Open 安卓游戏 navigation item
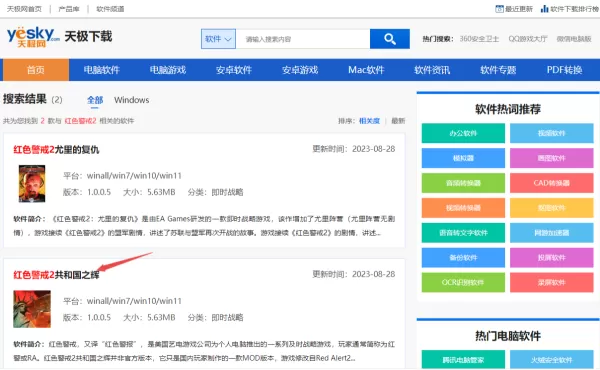600x370 pixels. coord(300,70)
